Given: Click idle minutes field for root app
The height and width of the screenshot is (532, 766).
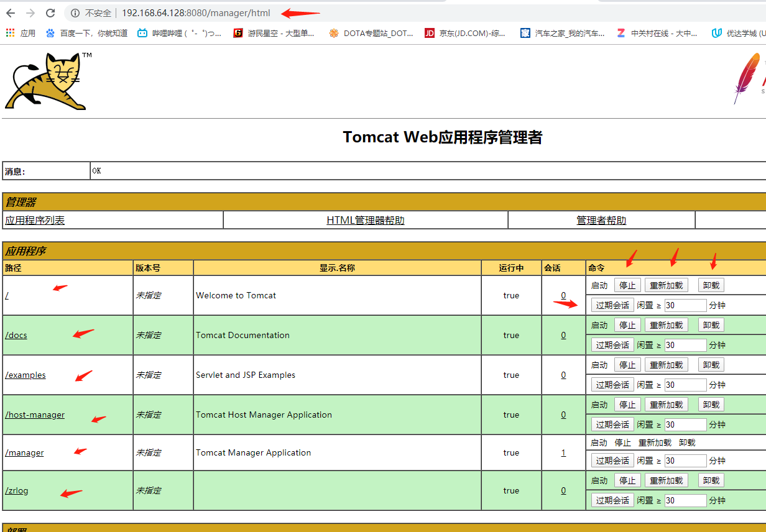Looking at the screenshot, I should (686, 305).
